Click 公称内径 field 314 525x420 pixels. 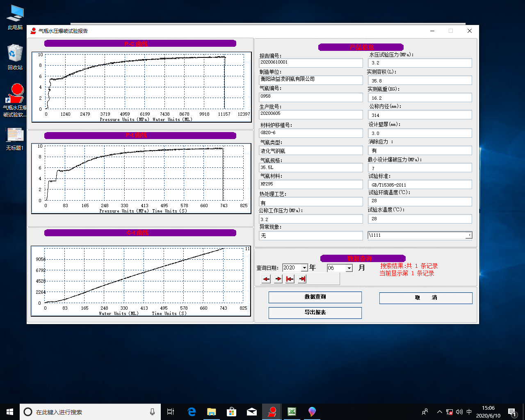point(420,115)
